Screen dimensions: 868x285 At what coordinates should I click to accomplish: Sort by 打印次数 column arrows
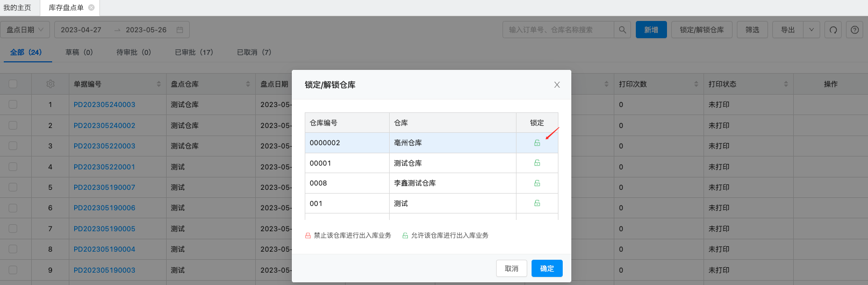(696, 84)
